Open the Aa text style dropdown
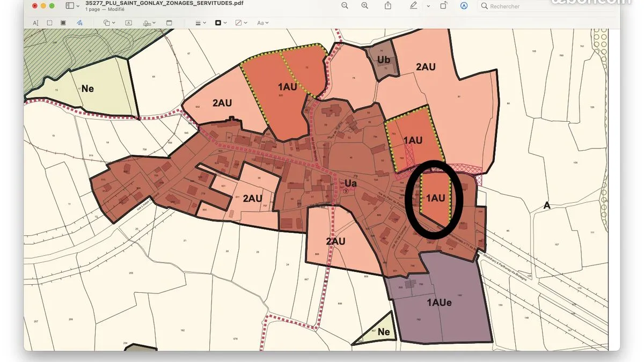Screen dimensions: 644x362 click(263, 23)
